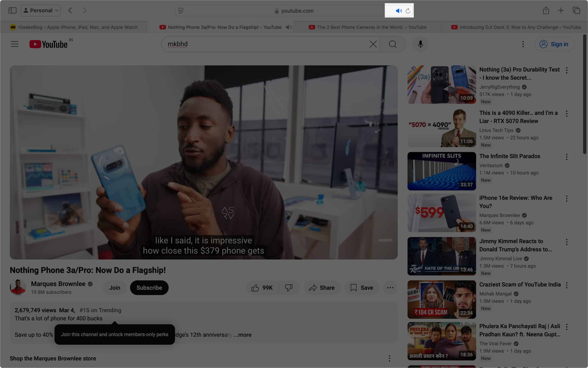Open the RTX 5070 Review thumbnail
This screenshot has width=588, height=368.
(442, 128)
